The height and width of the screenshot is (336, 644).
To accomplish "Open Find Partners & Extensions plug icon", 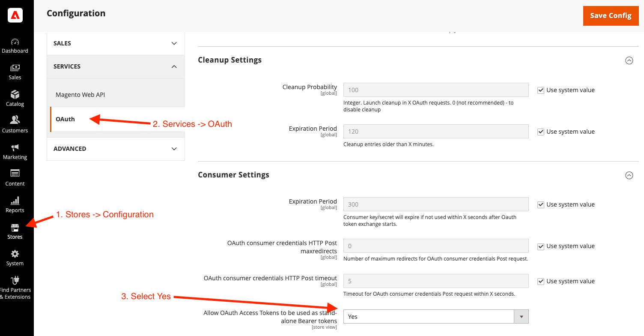I will click(15, 280).
